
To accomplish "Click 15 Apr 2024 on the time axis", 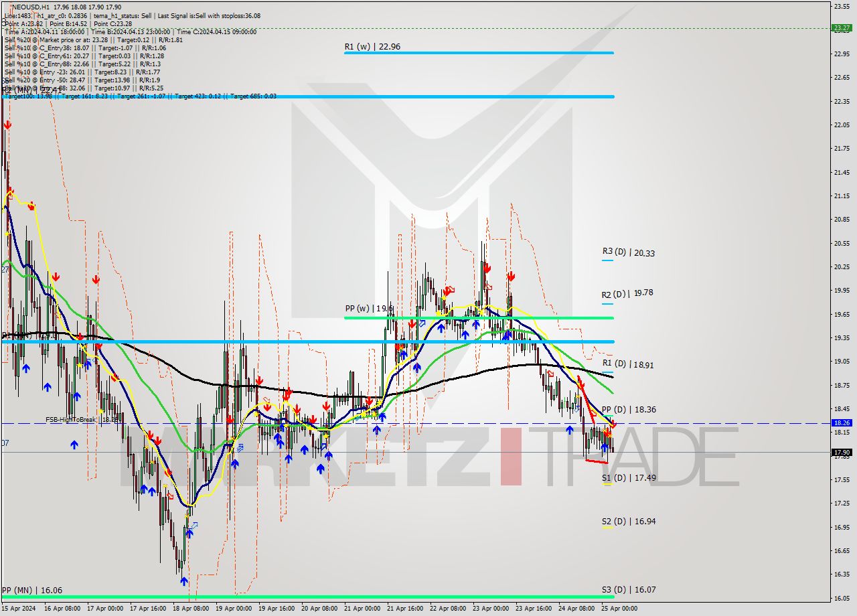I will (x=18, y=609).
